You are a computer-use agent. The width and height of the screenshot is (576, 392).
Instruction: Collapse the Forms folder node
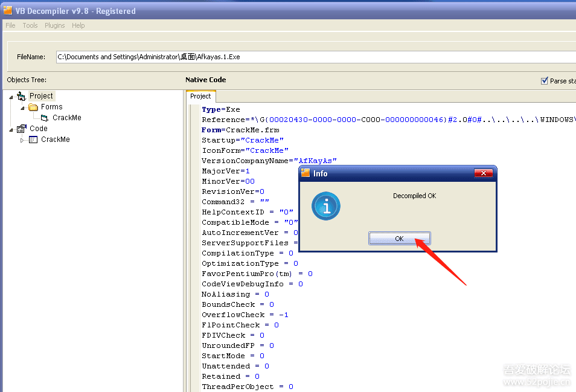click(23, 107)
